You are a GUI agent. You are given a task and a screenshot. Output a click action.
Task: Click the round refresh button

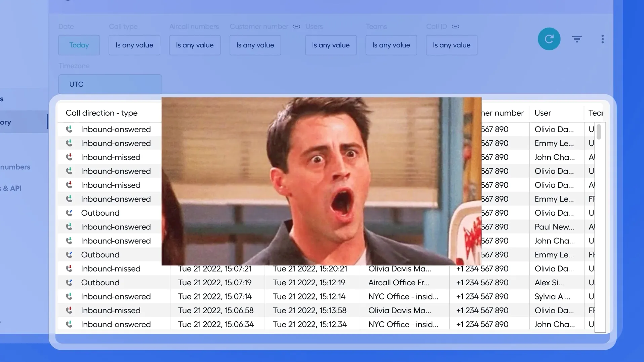(549, 39)
